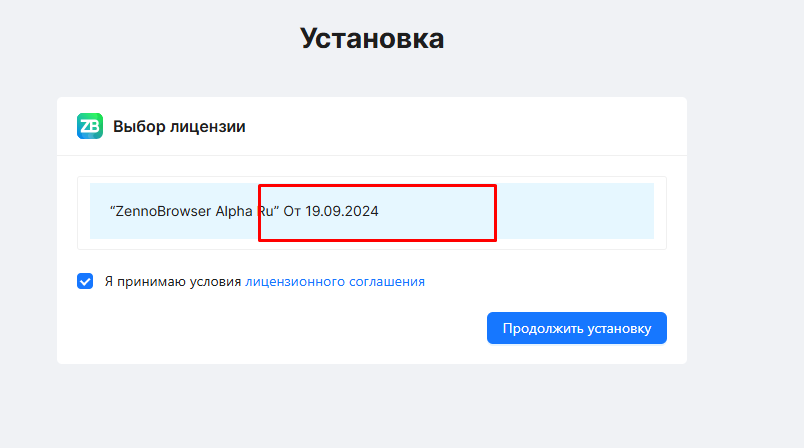
Task: Click the license date "19.09.2024"
Action: point(342,212)
